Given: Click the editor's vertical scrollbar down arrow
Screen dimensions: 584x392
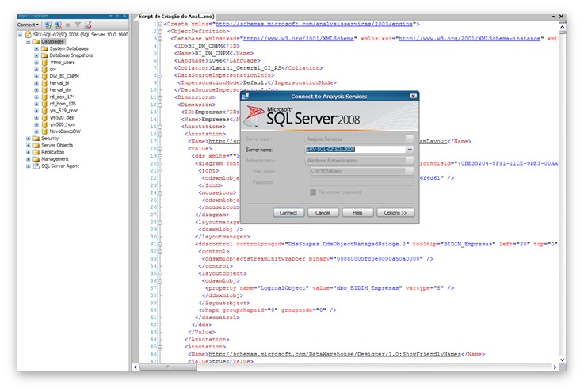Looking at the screenshot, I should tap(563, 360).
